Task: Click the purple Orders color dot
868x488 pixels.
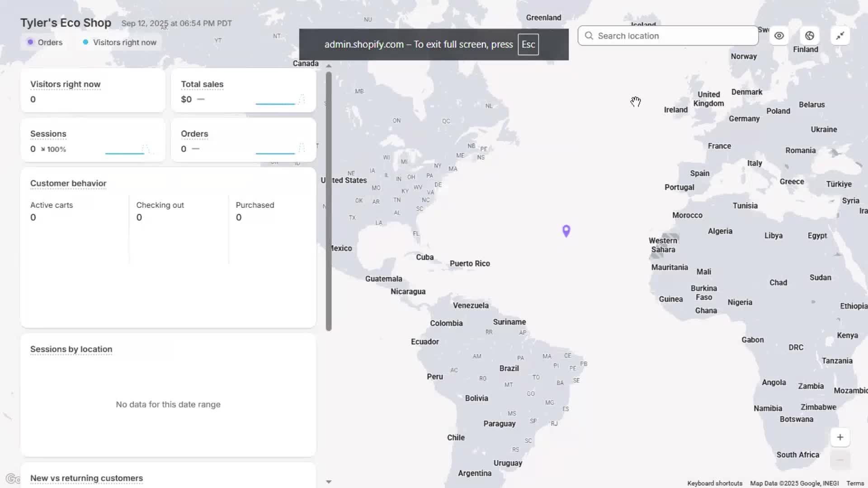Action: point(30,42)
